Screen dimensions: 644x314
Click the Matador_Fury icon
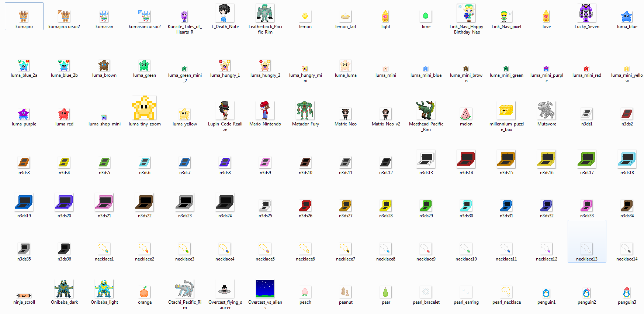(x=305, y=110)
